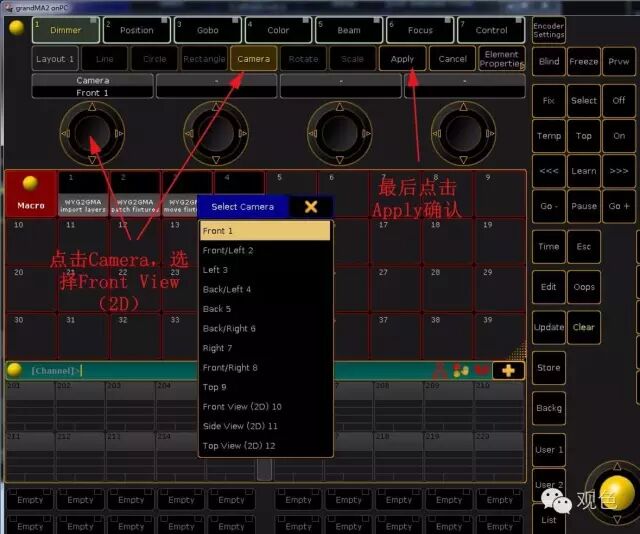640x534 pixels.
Task: Open Element Properties
Action: [x=502, y=59]
